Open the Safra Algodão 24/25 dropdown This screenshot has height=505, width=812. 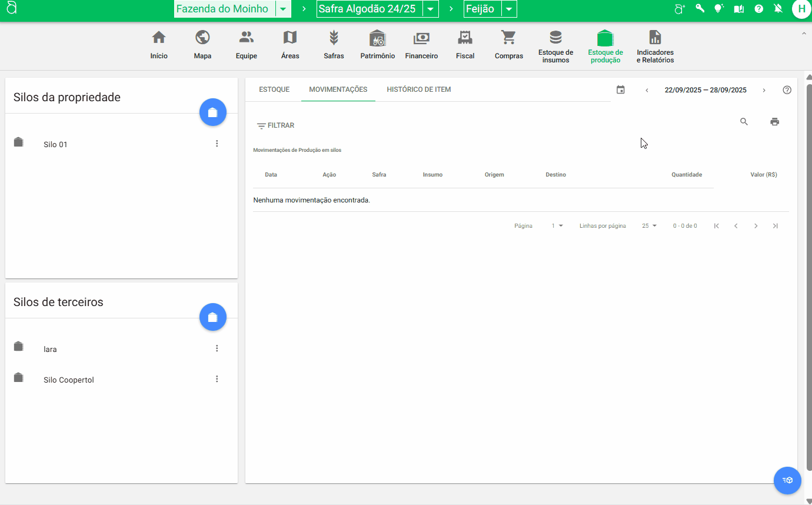tap(431, 9)
